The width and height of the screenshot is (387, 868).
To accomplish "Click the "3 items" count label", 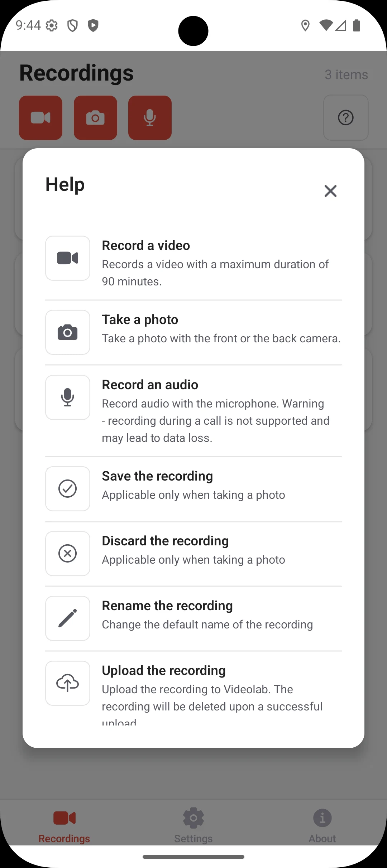I will tap(346, 74).
